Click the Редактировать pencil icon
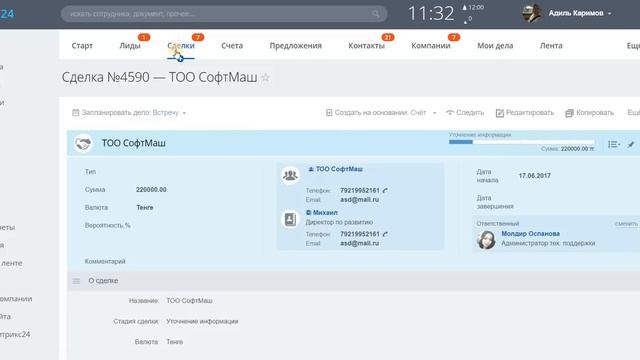This screenshot has width=640, height=360. tap(500, 113)
